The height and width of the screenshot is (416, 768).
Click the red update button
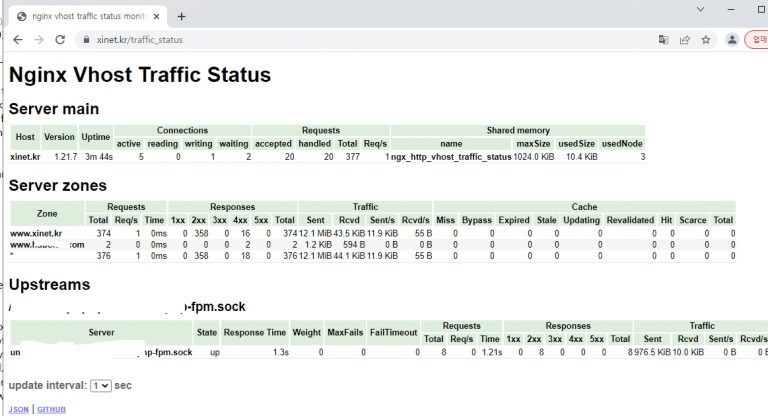(x=756, y=40)
